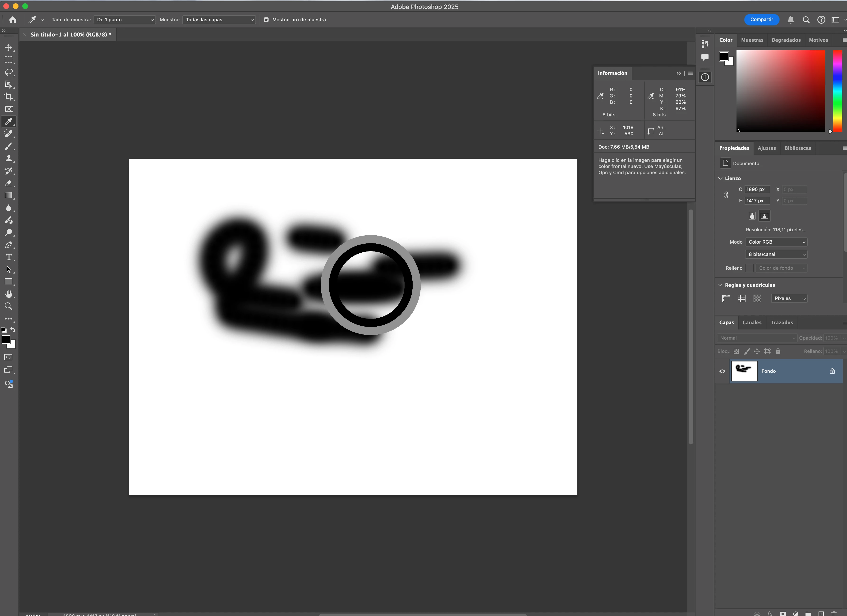This screenshot has height=616, width=847.
Task: Open the Muestras tab
Action: click(752, 40)
